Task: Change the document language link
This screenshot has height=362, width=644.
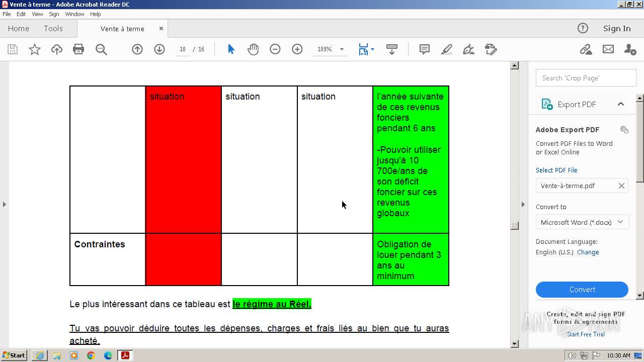Action: [x=588, y=252]
